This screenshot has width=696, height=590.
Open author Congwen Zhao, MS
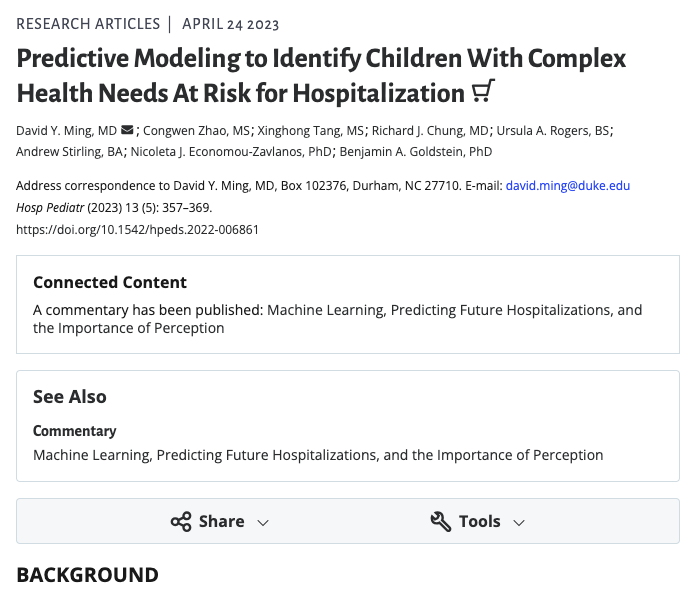coord(197,130)
